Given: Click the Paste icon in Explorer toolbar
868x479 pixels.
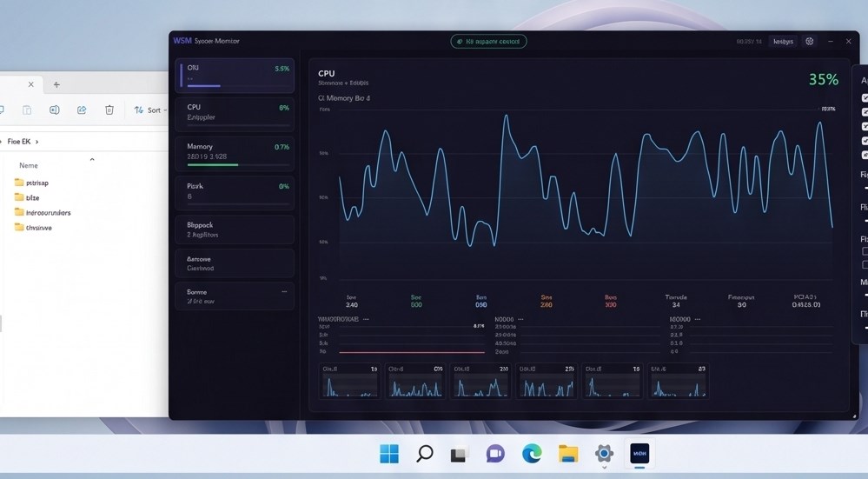Looking at the screenshot, I should (x=27, y=110).
